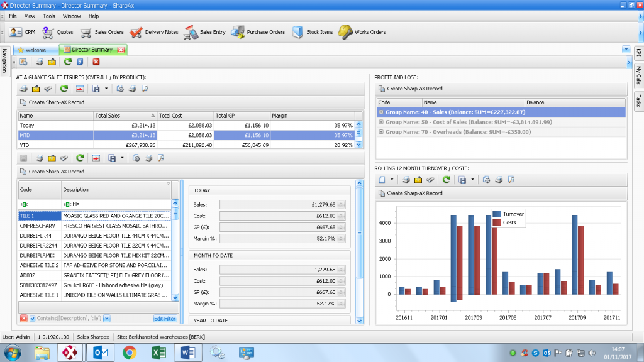This screenshot has height=362, width=644.
Task: Click the blue info icon in Director Summary toolbar
Action: tap(80, 62)
